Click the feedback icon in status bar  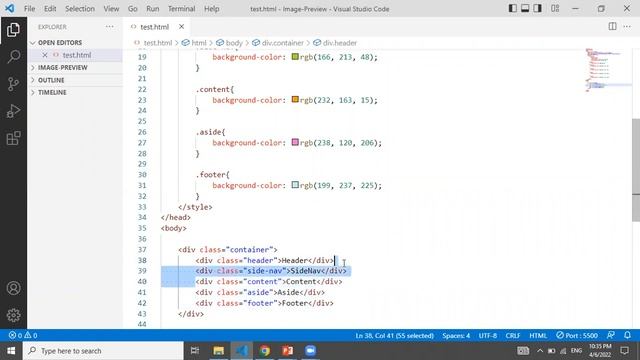pos(611,335)
